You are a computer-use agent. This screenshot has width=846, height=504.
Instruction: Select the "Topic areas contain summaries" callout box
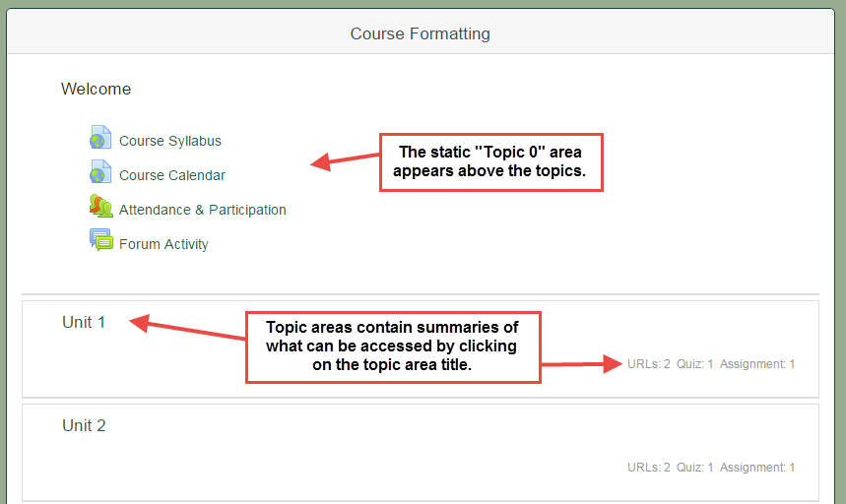[393, 346]
